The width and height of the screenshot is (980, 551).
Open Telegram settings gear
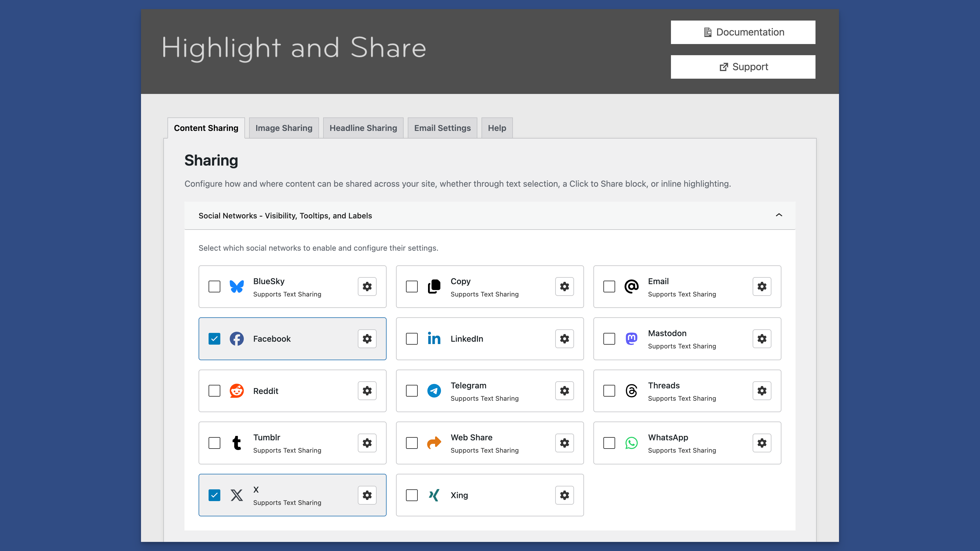coord(564,390)
